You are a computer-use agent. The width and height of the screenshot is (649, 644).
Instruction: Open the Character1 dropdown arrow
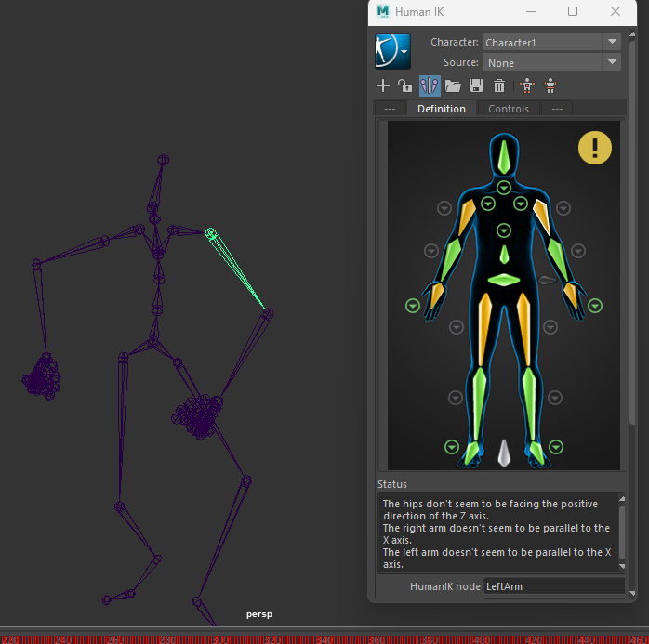tap(612, 42)
